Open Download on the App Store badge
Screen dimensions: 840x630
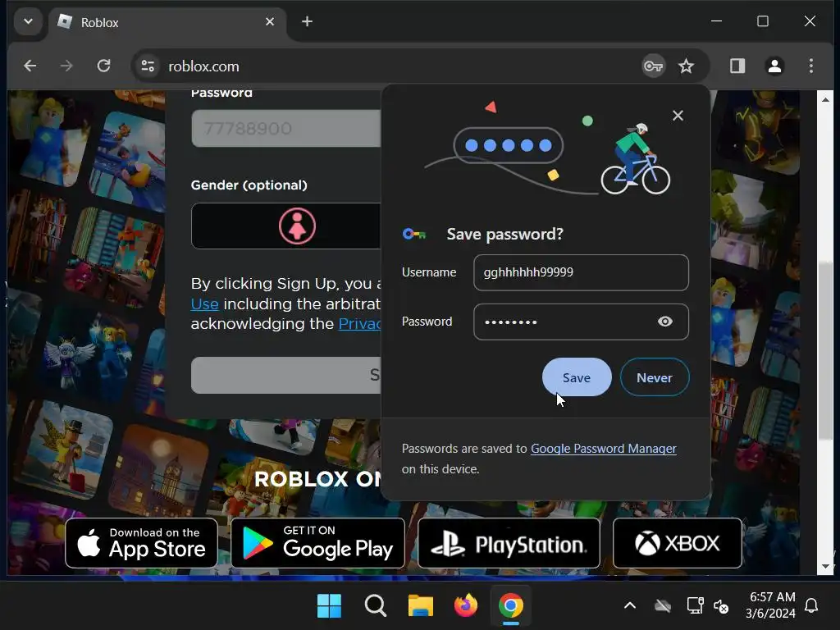coord(141,543)
